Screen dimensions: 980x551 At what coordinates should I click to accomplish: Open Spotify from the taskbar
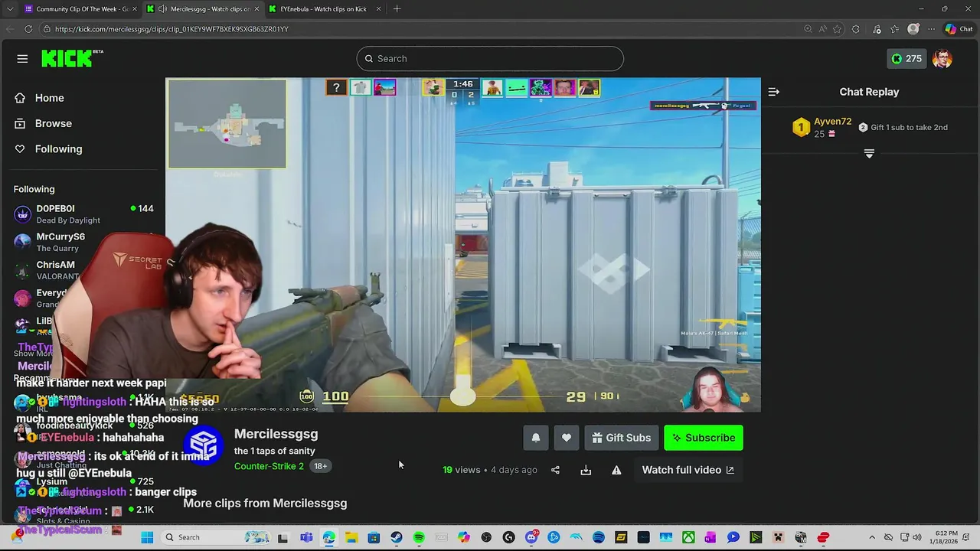(x=419, y=537)
